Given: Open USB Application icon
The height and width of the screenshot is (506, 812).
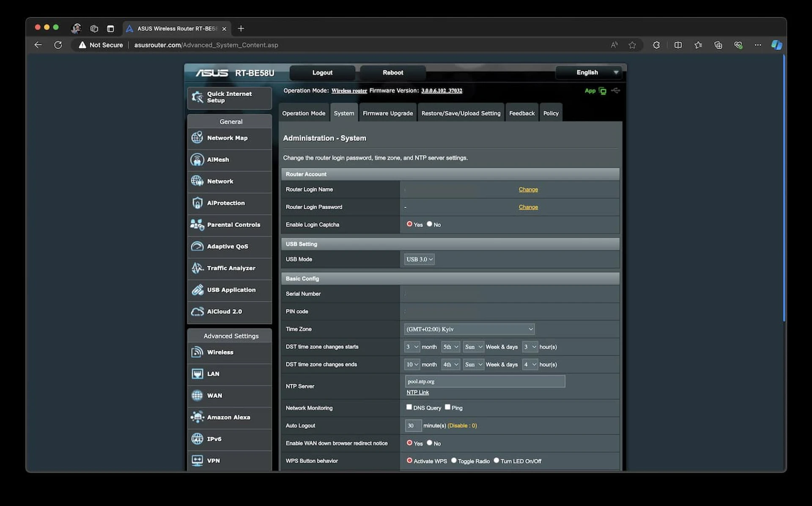Looking at the screenshot, I should (x=197, y=290).
